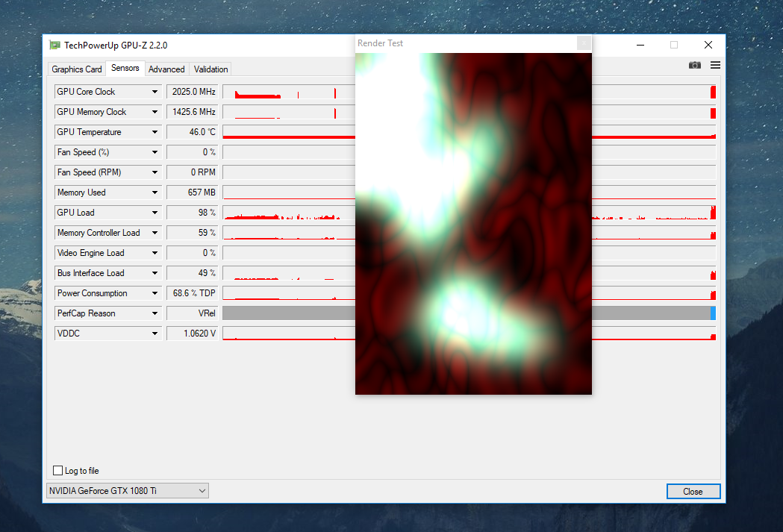Click the 0 RPM fan speed value
The height and width of the screenshot is (532, 783).
[x=193, y=172]
